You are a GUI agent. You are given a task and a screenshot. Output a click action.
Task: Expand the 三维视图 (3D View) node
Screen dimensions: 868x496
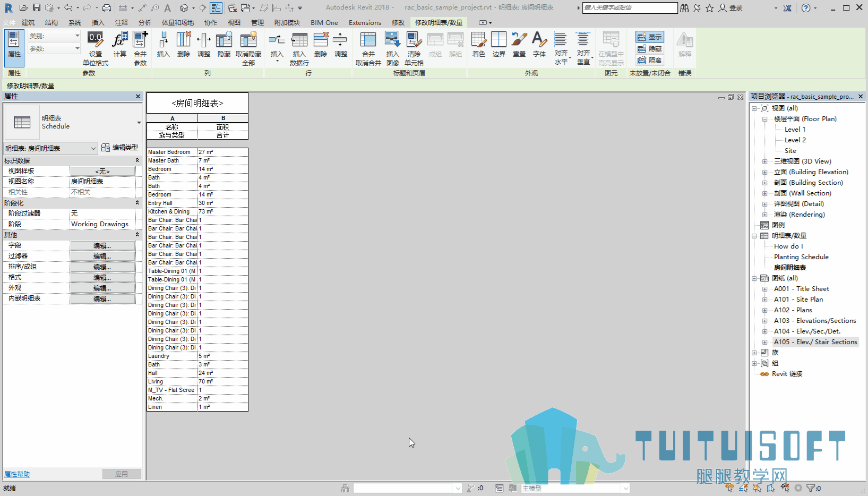(x=764, y=161)
